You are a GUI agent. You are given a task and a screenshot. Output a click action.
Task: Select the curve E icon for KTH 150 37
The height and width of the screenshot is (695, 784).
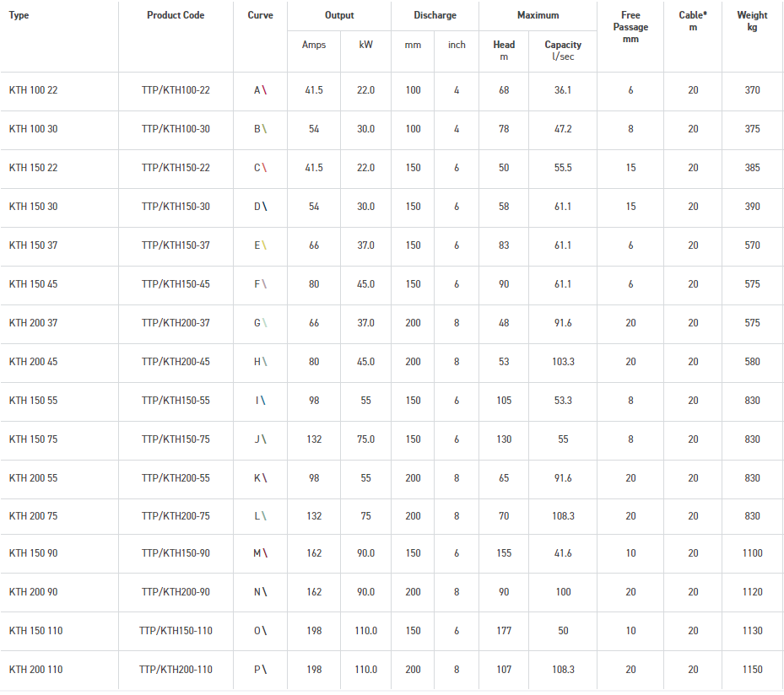click(264, 245)
